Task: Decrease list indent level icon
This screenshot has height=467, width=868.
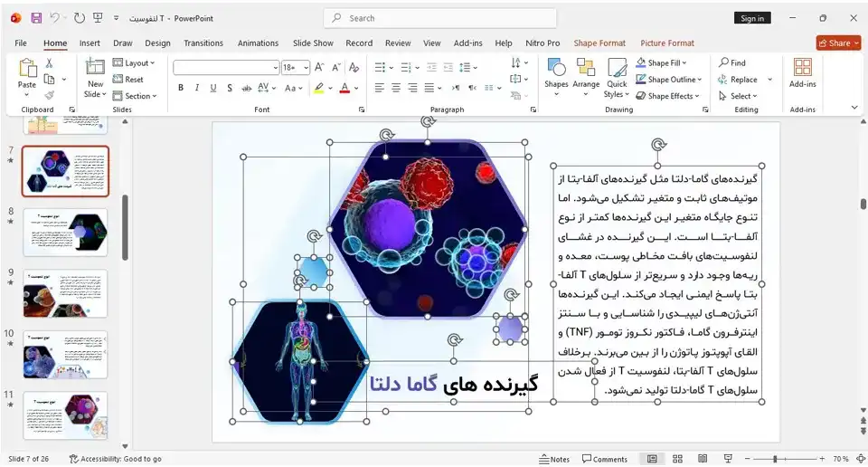Action: click(x=432, y=68)
